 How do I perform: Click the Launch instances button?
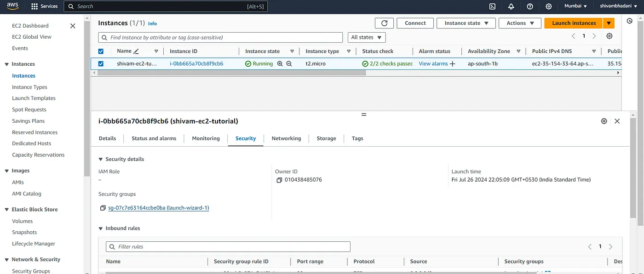pyautogui.click(x=573, y=23)
